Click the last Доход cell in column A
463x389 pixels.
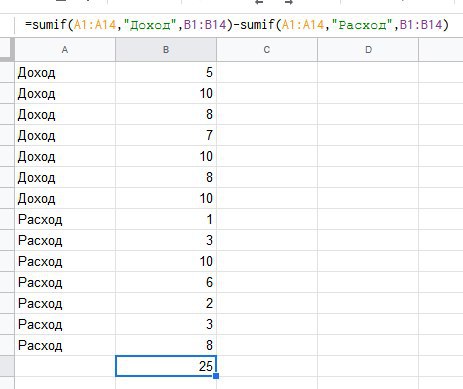65,198
